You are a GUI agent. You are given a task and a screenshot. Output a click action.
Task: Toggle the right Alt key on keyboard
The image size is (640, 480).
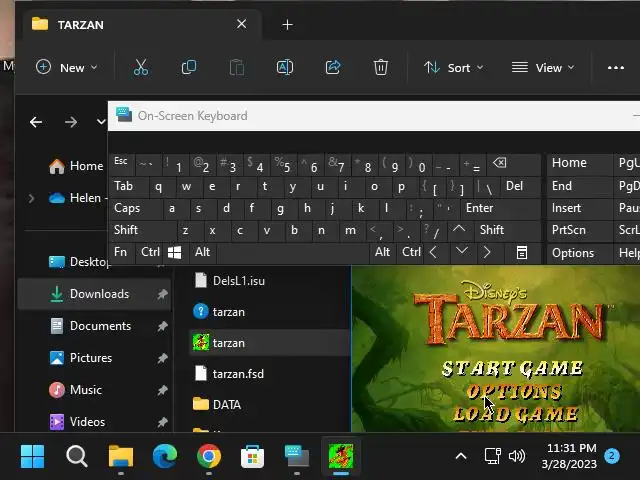pyautogui.click(x=382, y=253)
